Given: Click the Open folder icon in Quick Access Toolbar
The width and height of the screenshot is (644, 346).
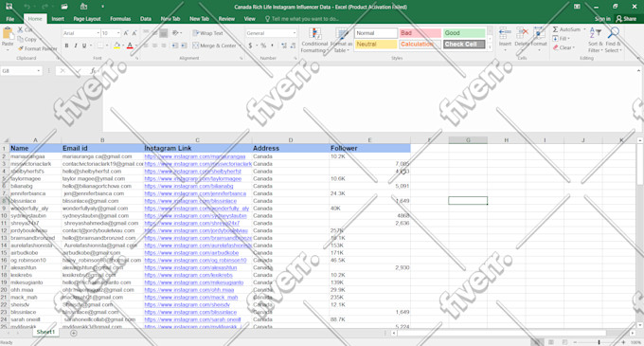Looking at the screenshot, I should 64,7.
